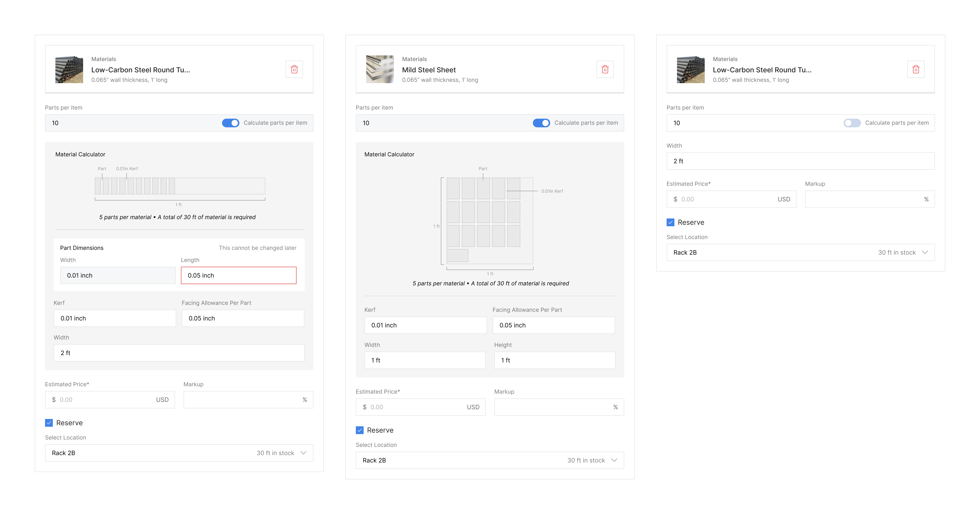
Task: Click Facing Allowance field in middle card
Action: (553, 325)
